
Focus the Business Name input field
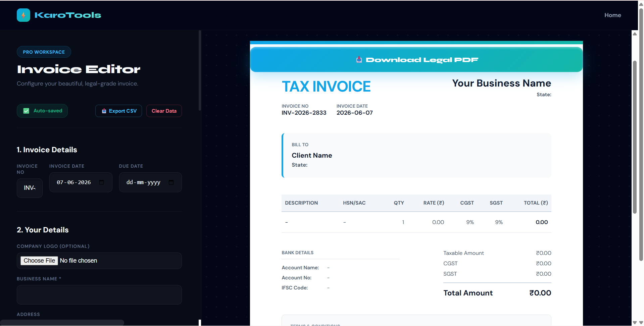pos(99,295)
